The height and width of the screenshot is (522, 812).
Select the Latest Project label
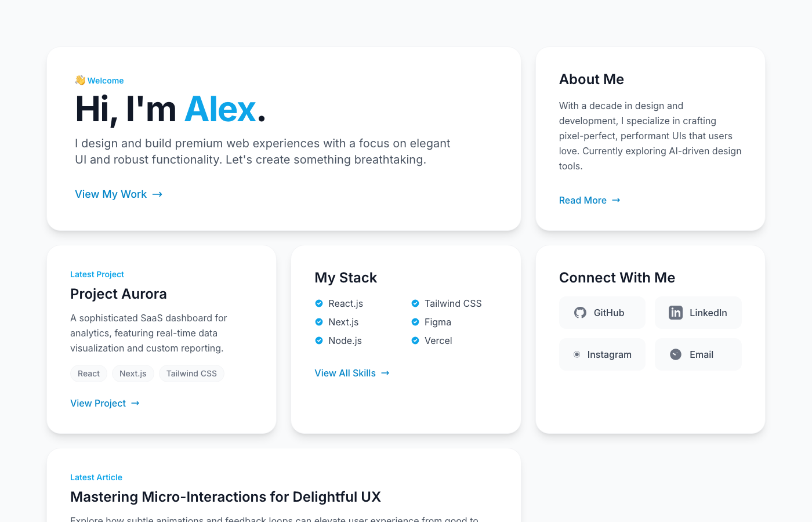click(x=97, y=274)
